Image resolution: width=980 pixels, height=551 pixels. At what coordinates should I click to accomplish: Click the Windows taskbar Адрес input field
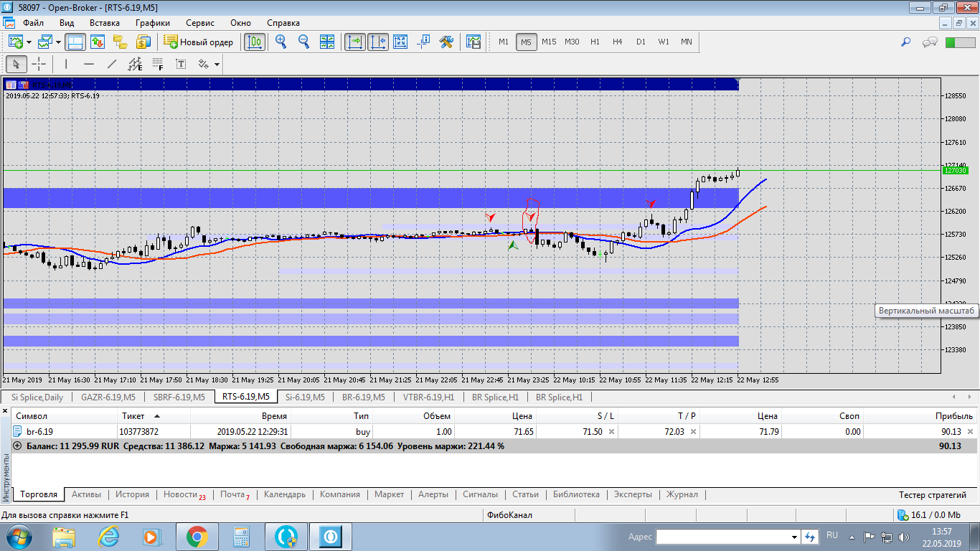tap(722, 537)
